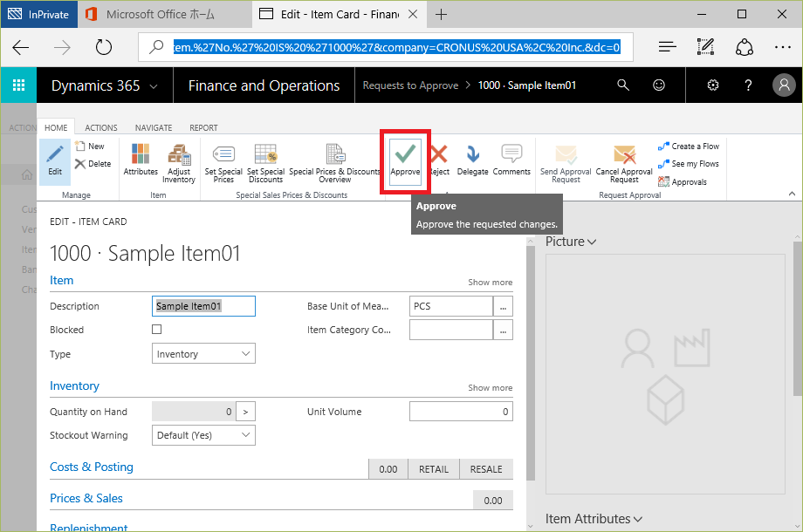Open Adjust Inventory

point(179,163)
